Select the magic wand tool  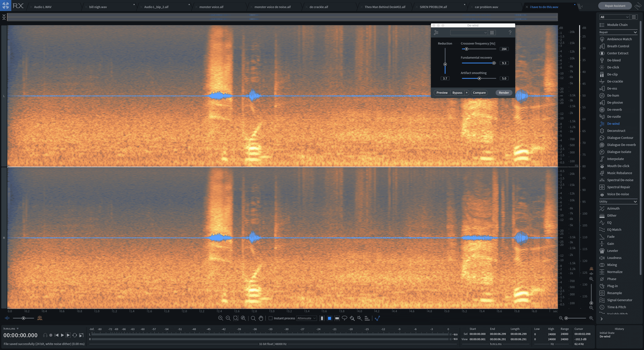tap(360, 318)
